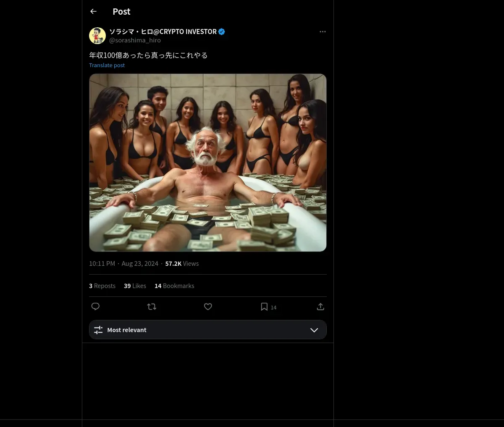504x427 pixels.
Task: Click the filter sliders icon
Action: pos(98,330)
